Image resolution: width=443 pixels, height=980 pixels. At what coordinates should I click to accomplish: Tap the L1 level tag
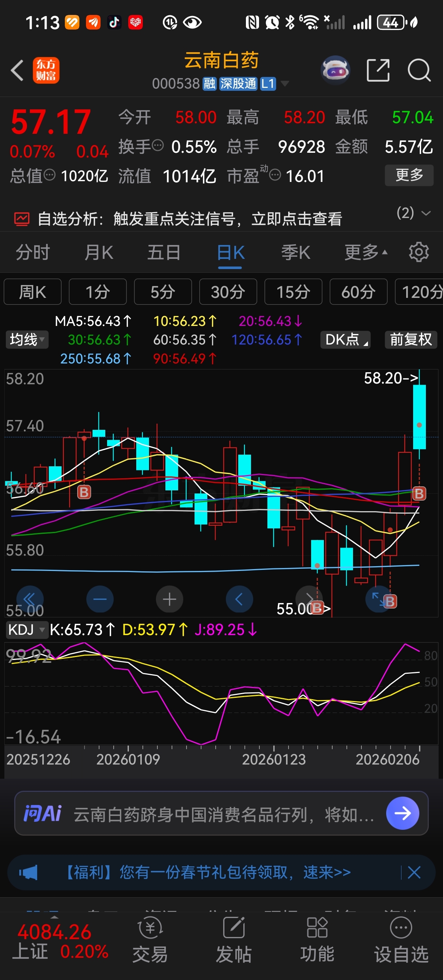pos(268,84)
